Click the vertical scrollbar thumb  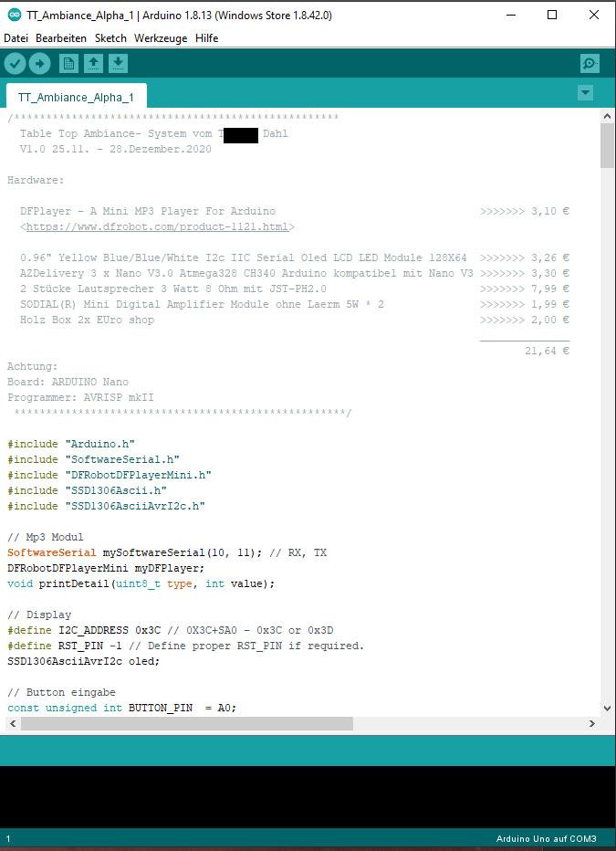(x=607, y=145)
